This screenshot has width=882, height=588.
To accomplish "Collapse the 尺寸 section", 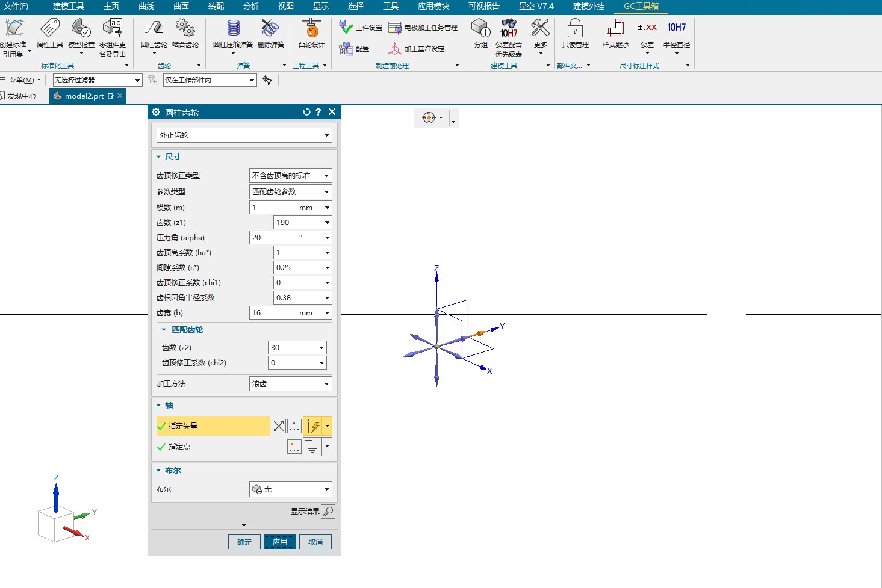I will [x=159, y=157].
